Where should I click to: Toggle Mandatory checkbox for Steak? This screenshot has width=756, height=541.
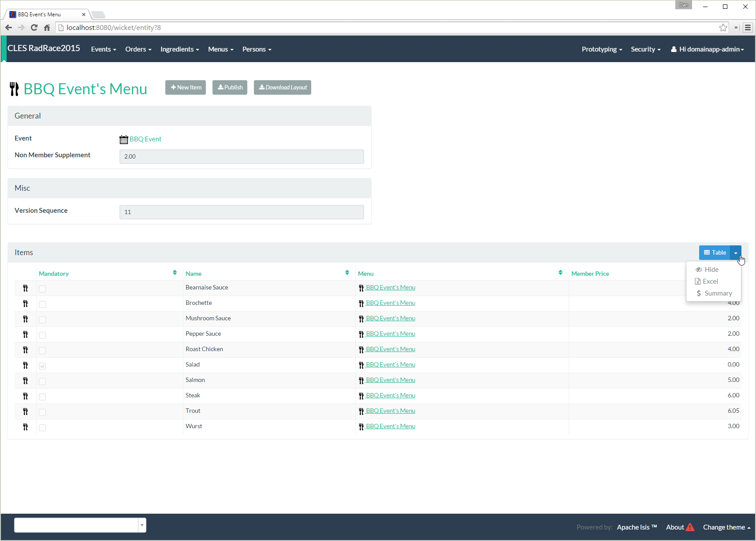42,397
